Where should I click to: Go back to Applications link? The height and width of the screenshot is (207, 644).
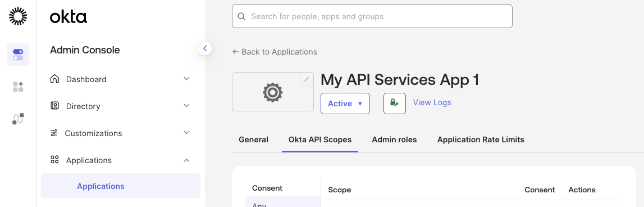pos(275,52)
